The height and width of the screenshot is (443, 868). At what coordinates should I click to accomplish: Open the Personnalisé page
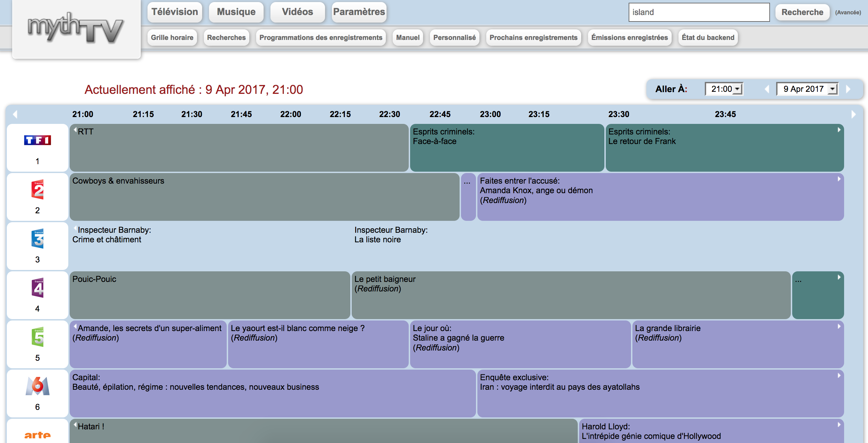coord(454,38)
